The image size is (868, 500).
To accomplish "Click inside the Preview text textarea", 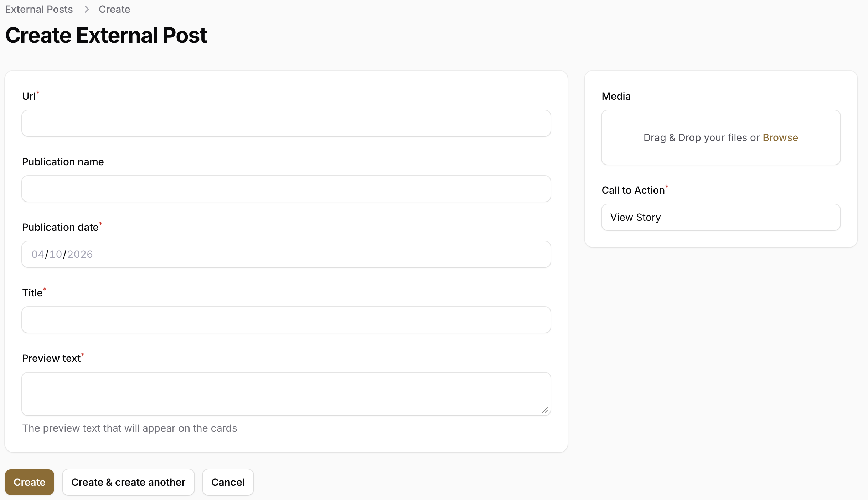I will point(286,394).
